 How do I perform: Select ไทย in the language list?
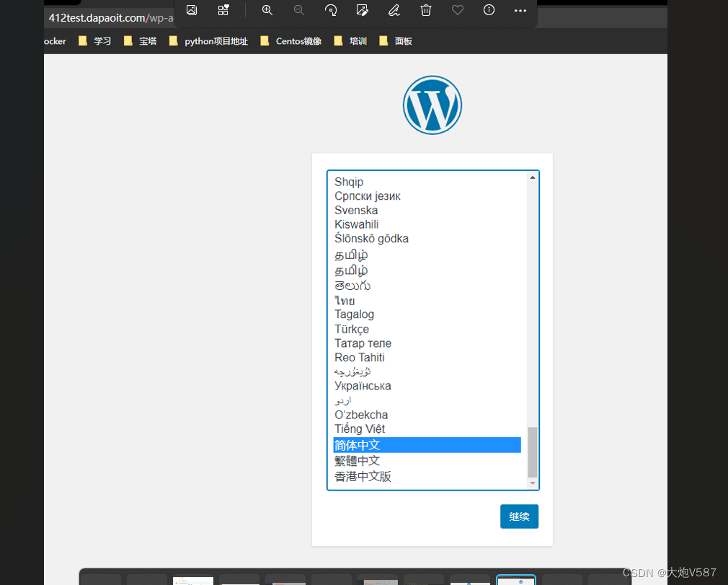pyautogui.click(x=427, y=300)
